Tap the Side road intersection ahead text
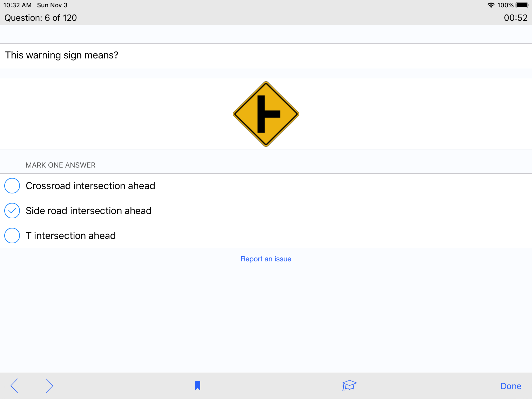Screen dimensions: 532x399 [89, 211]
